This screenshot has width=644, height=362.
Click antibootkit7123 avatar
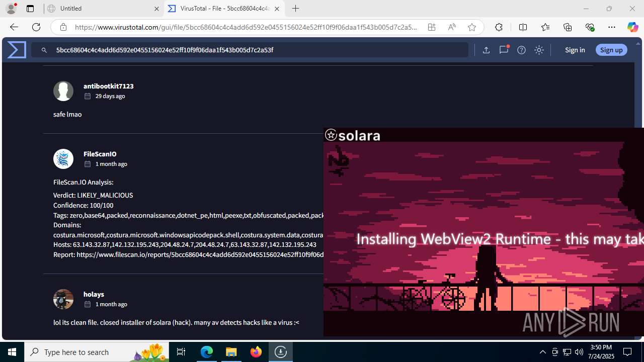coord(63,91)
